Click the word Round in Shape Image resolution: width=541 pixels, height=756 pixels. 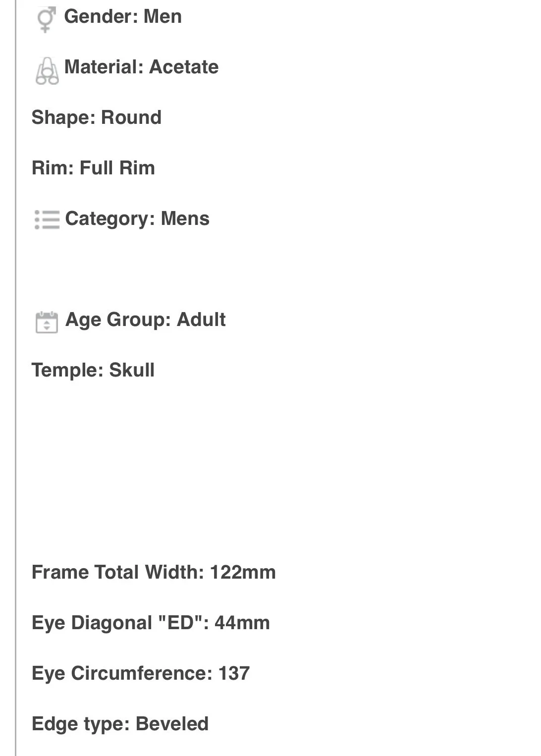tap(131, 118)
